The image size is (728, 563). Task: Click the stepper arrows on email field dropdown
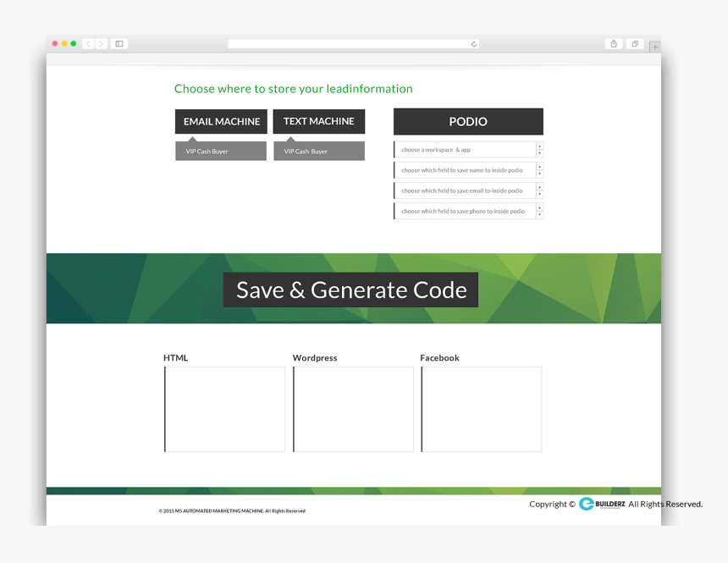point(539,190)
